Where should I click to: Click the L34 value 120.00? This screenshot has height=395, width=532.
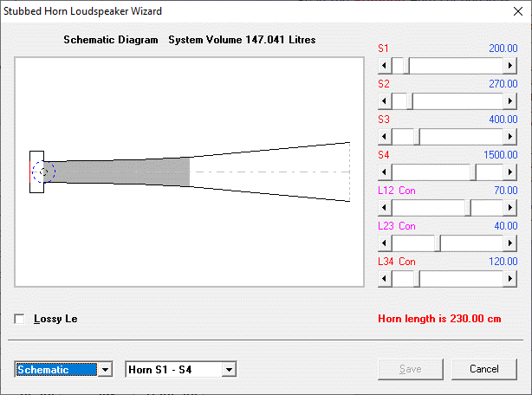503,262
